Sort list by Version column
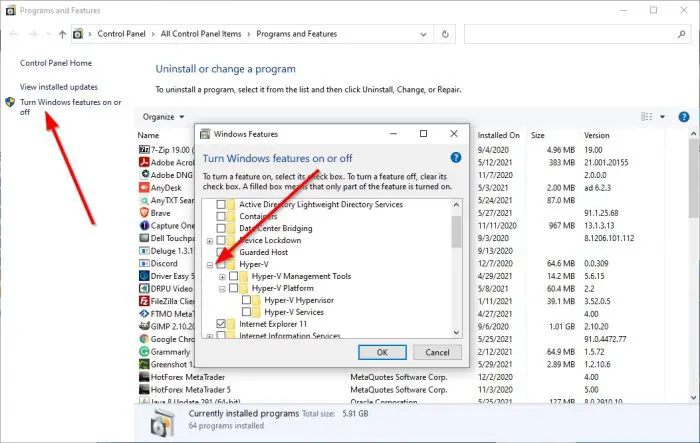The width and height of the screenshot is (700, 443). tap(596, 135)
